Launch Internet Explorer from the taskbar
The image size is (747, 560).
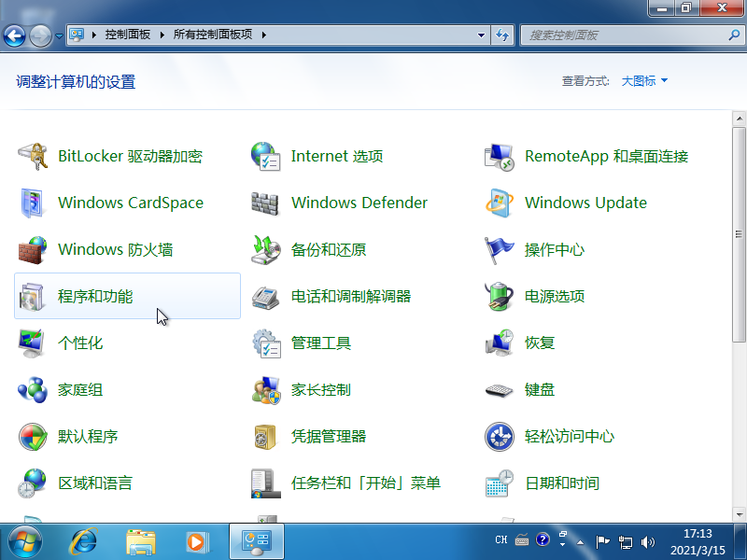click(x=83, y=541)
